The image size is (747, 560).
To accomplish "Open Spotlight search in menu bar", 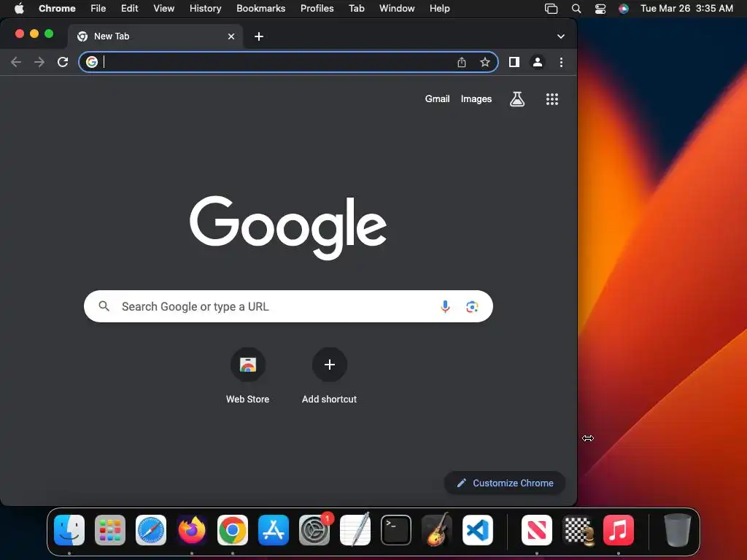I will pos(576,8).
